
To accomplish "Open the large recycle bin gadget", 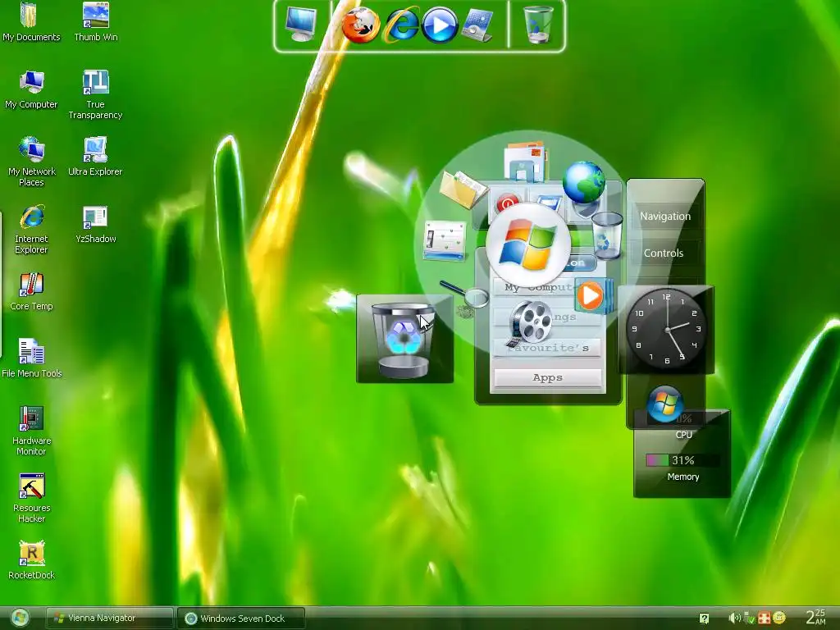I will pyautogui.click(x=404, y=339).
